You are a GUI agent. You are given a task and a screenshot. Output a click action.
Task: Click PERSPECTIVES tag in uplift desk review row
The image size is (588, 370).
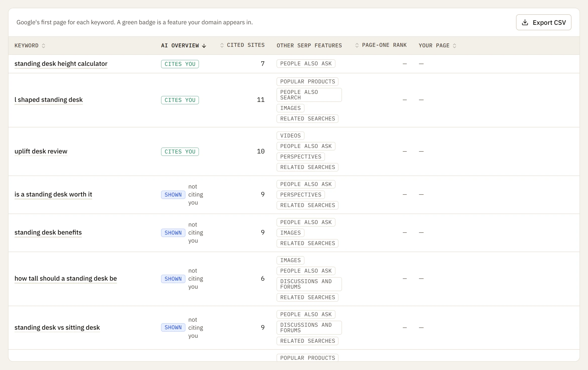pos(301,157)
